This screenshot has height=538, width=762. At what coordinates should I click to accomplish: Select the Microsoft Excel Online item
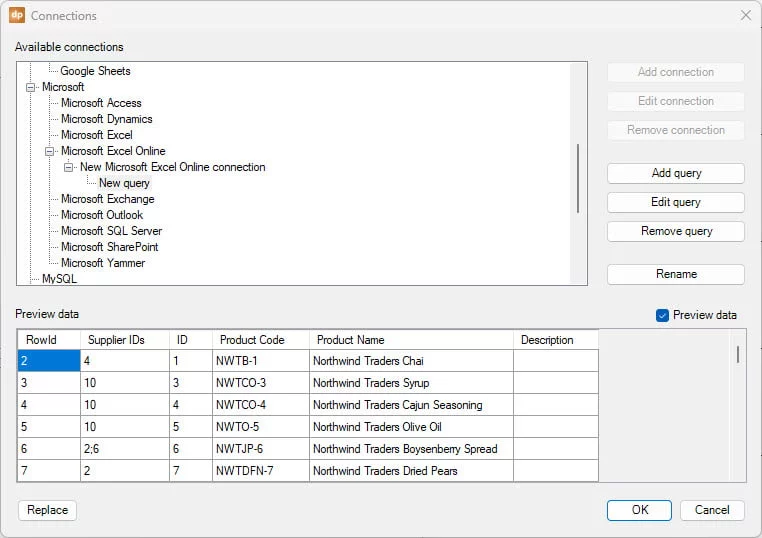[x=113, y=151]
